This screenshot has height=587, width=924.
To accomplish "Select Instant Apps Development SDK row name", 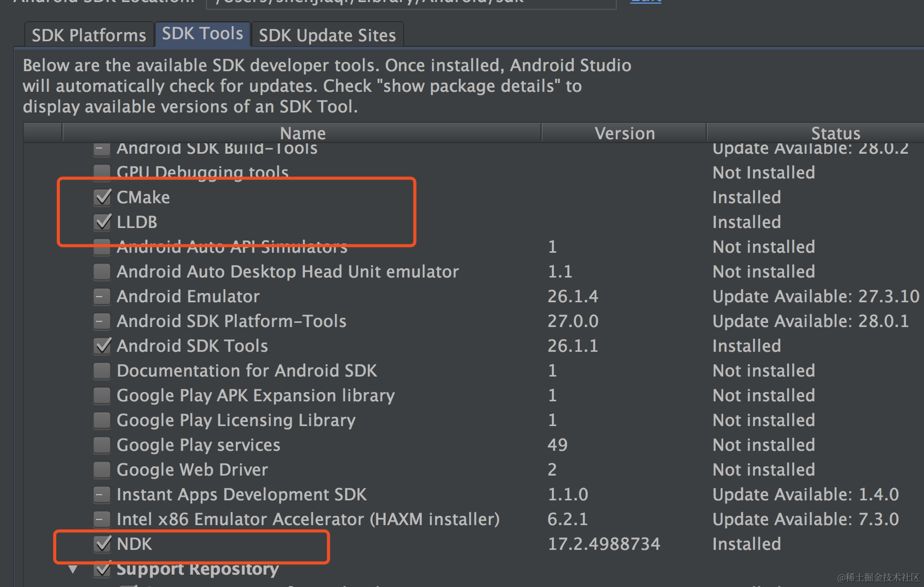I will 241,494.
